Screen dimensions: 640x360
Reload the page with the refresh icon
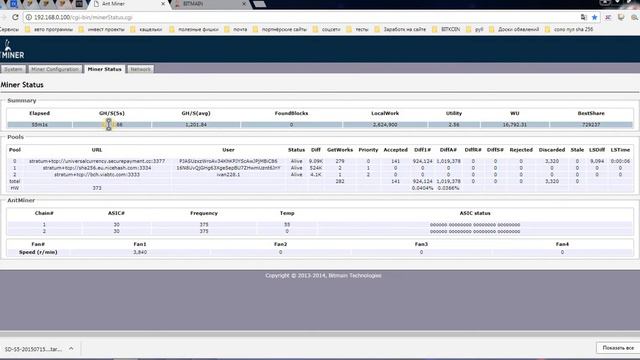pos(15,17)
